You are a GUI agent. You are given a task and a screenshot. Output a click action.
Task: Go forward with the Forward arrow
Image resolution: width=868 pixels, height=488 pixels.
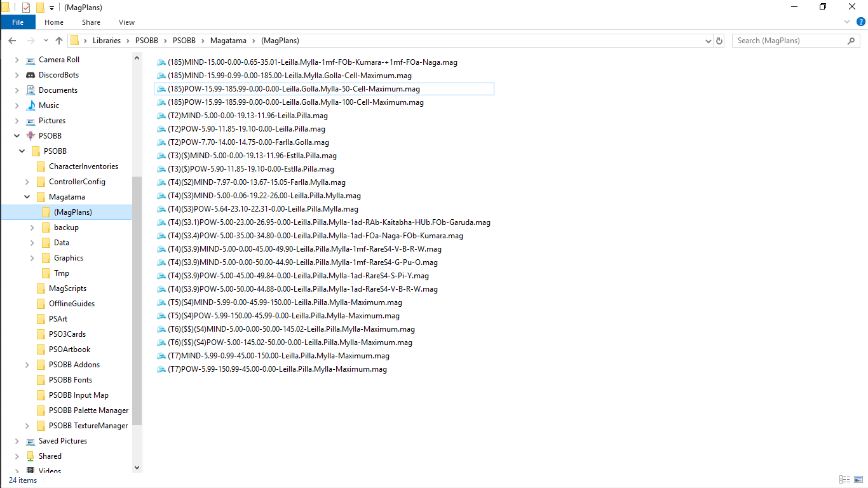click(x=30, y=41)
